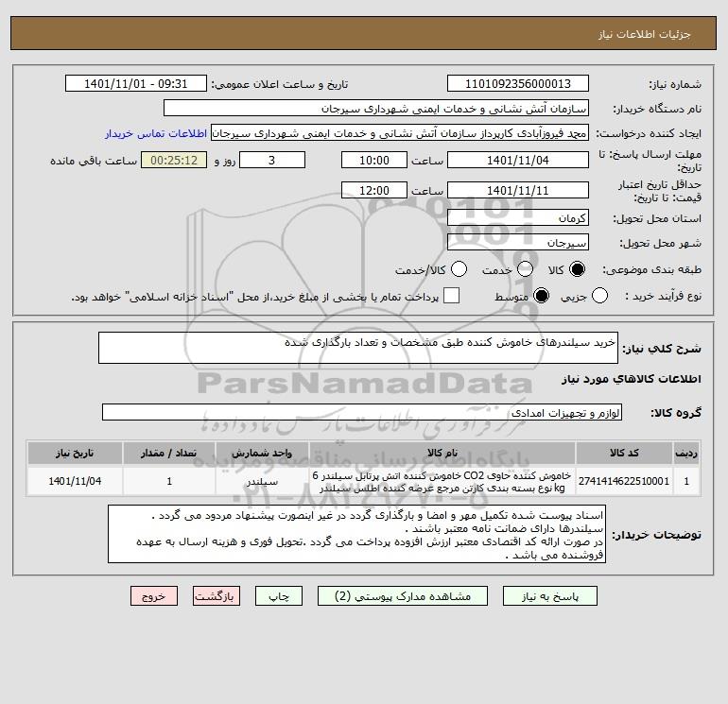Tick the اسناد خزانه اسلامی payment checkbox

451,296
